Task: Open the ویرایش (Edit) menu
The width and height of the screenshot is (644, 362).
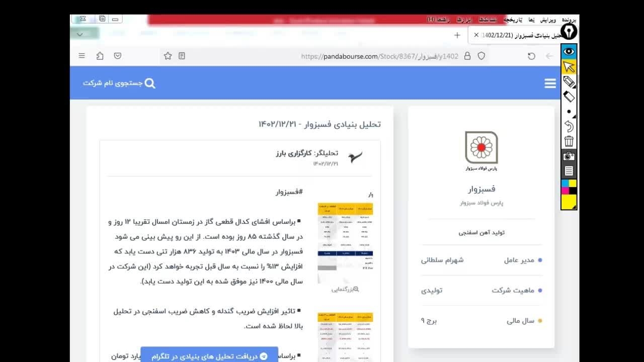Action: point(548,20)
